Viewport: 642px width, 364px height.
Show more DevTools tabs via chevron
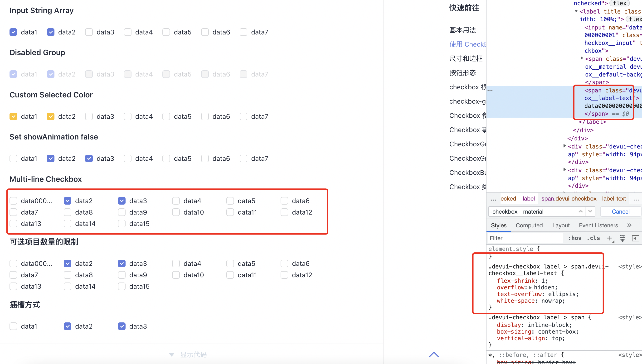[629, 225]
